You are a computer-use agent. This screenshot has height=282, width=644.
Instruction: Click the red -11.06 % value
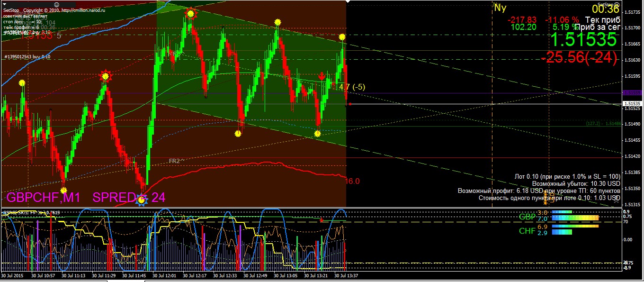click(562, 20)
